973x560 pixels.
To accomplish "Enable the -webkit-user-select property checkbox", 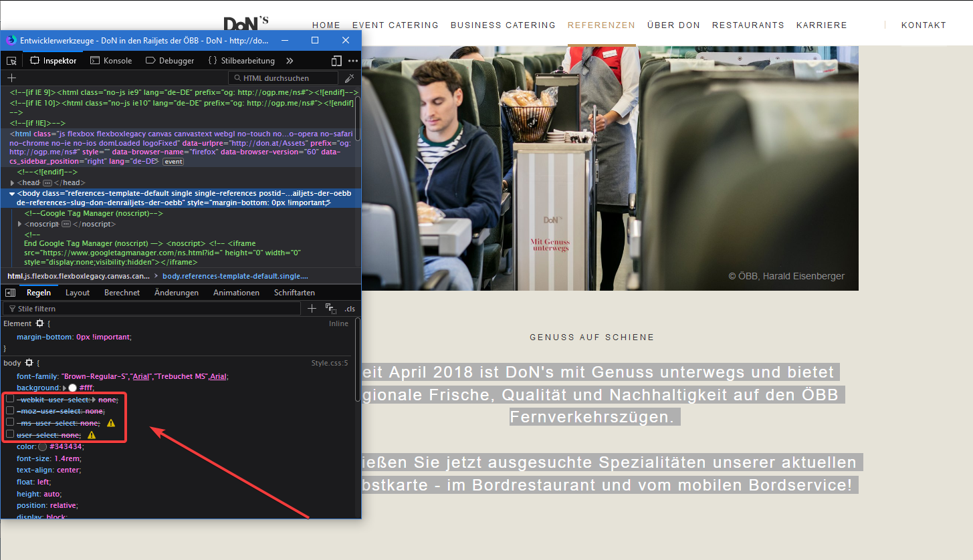I will (10, 399).
